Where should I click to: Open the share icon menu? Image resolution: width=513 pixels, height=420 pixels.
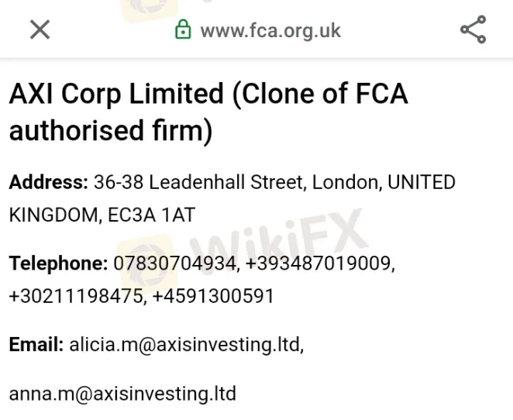(x=473, y=30)
